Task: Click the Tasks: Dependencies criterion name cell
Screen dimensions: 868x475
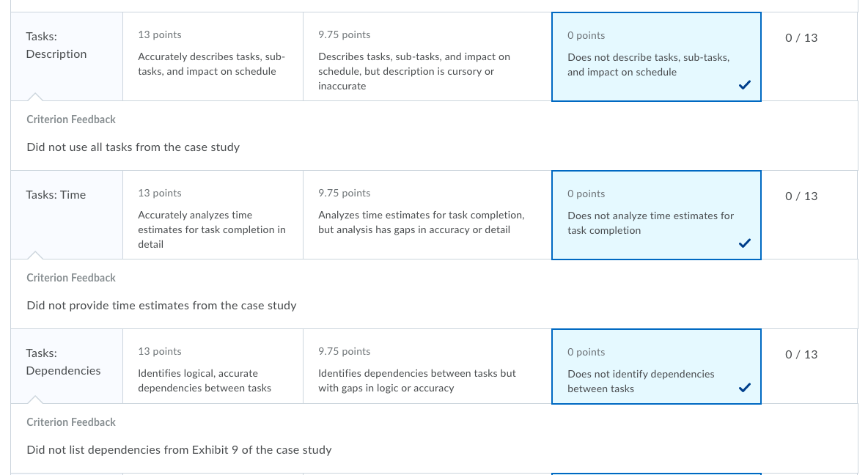Action: [67, 367]
